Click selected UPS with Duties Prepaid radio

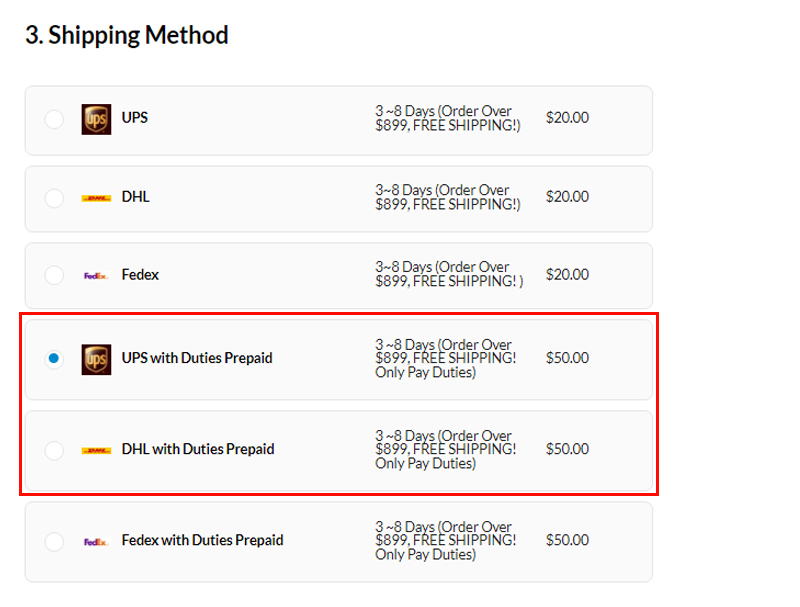(54, 359)
